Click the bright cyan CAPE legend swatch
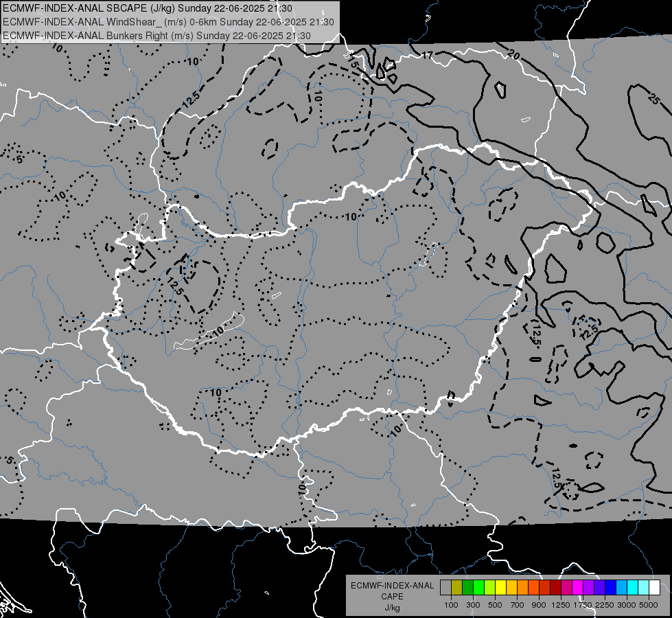This screenshot has width=672, height=618. (x=633, y=587)
